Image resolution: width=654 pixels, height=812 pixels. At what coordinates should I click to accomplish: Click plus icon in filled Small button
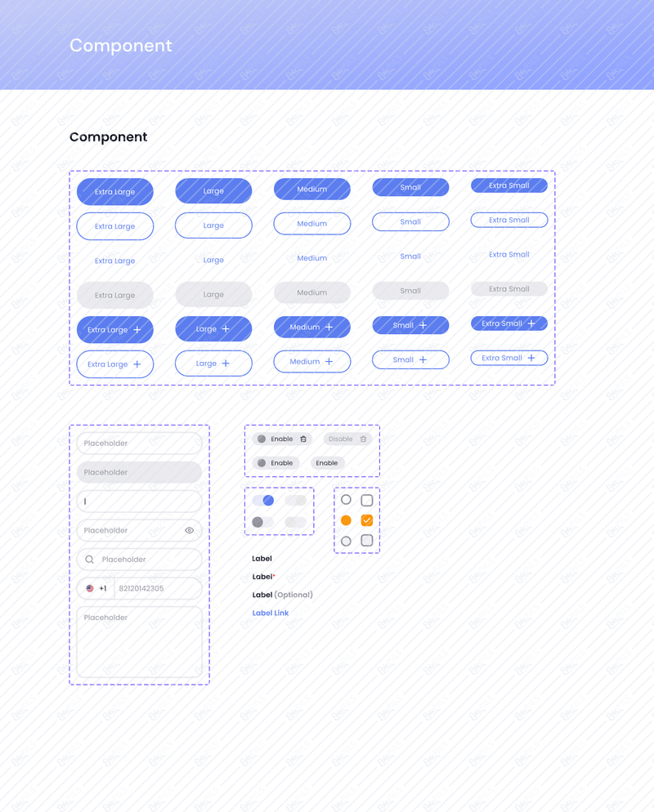tap(423, 325)
